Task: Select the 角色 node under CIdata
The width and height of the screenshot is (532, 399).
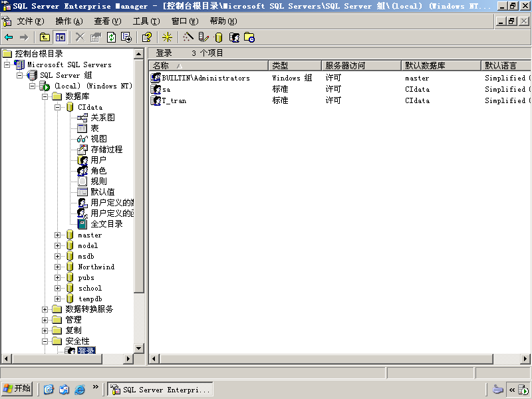Action: point(98,171)
